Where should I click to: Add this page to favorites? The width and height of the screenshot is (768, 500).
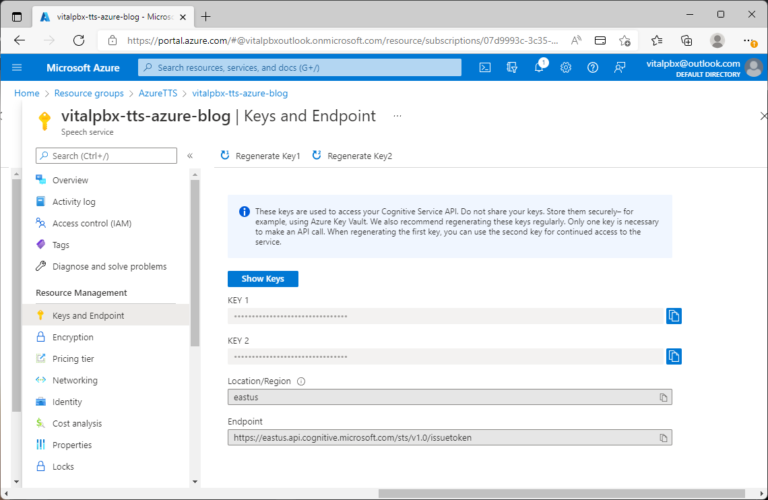coord(624,41)
